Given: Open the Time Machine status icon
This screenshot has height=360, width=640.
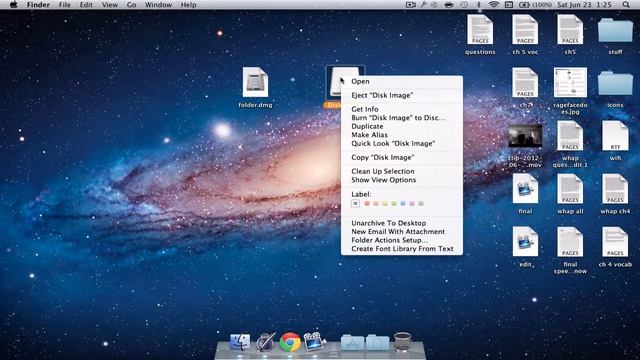Looking at the screenshot, I should pos(464,5).
